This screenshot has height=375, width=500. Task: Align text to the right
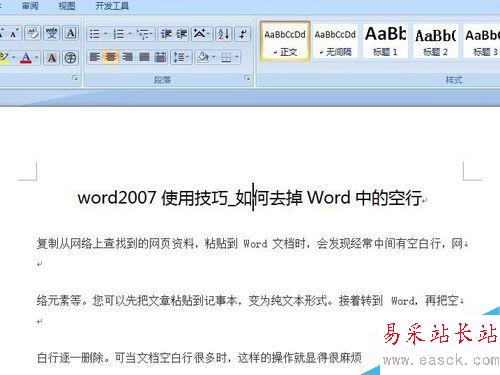coord(127,57)
